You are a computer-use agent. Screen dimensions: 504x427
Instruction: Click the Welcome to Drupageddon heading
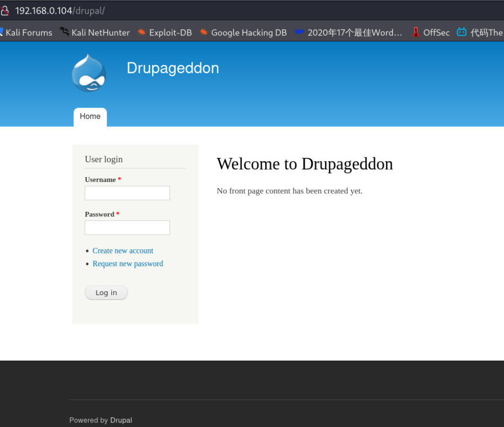tap(305, 164)
